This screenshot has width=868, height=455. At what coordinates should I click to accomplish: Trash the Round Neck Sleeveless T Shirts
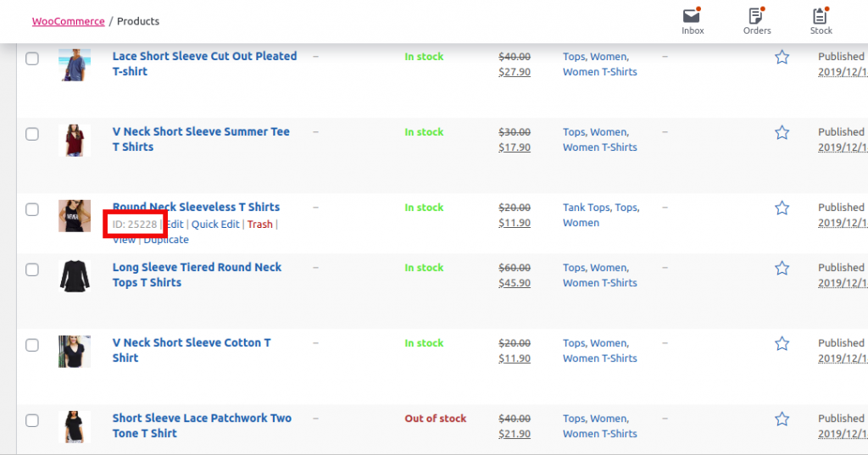click(259, 225)
